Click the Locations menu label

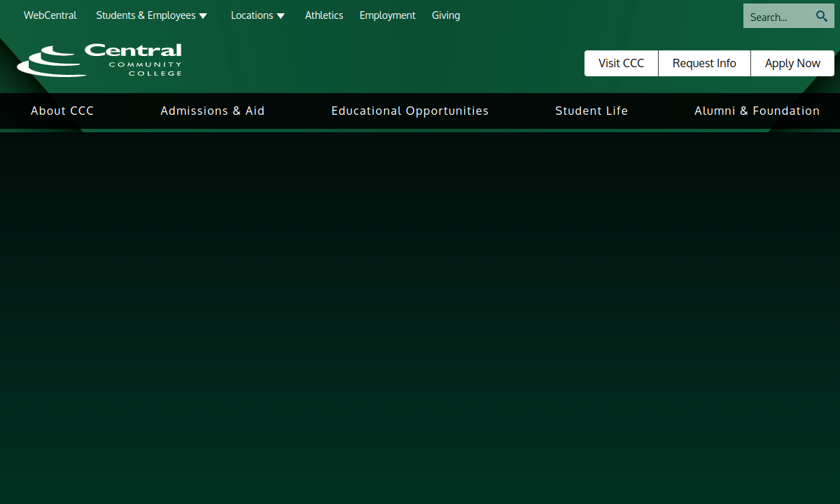point(252,15)
